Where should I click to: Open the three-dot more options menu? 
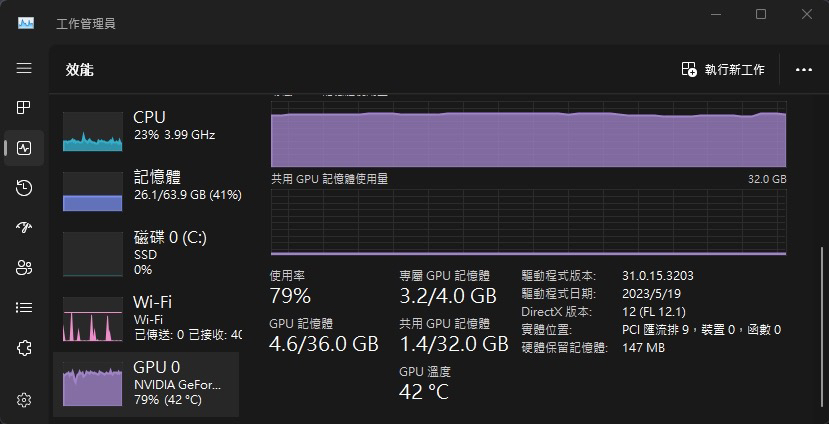click(803, 70)
